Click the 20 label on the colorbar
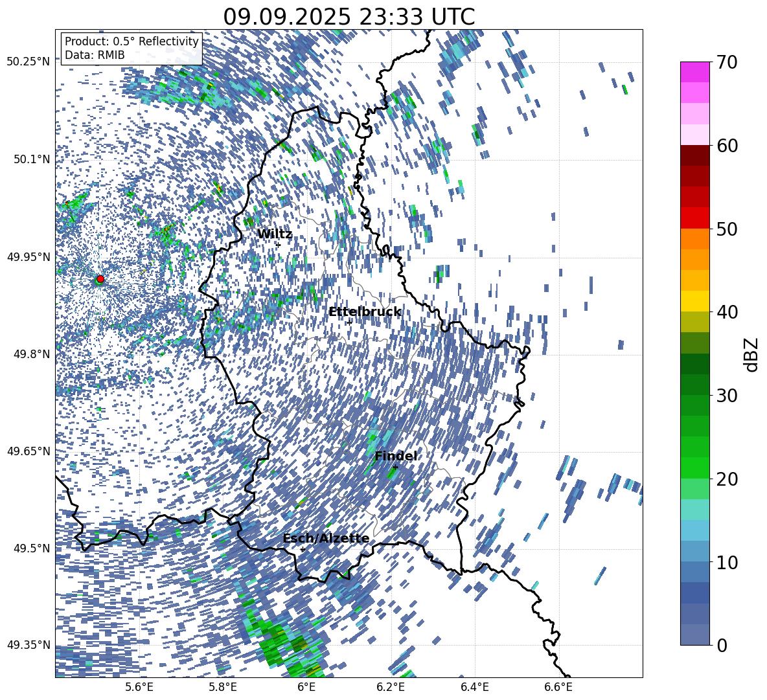 pyautogui.click(x=727, y=479)
